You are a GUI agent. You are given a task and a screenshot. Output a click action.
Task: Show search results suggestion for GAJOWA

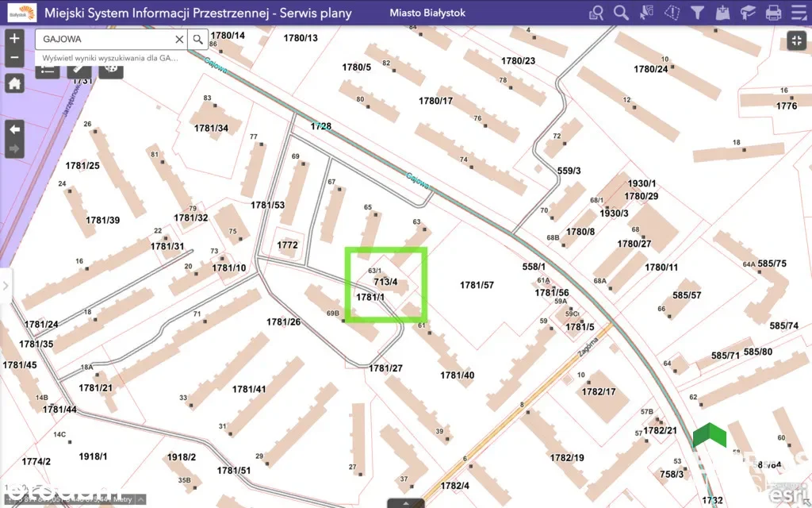point(110,58)
